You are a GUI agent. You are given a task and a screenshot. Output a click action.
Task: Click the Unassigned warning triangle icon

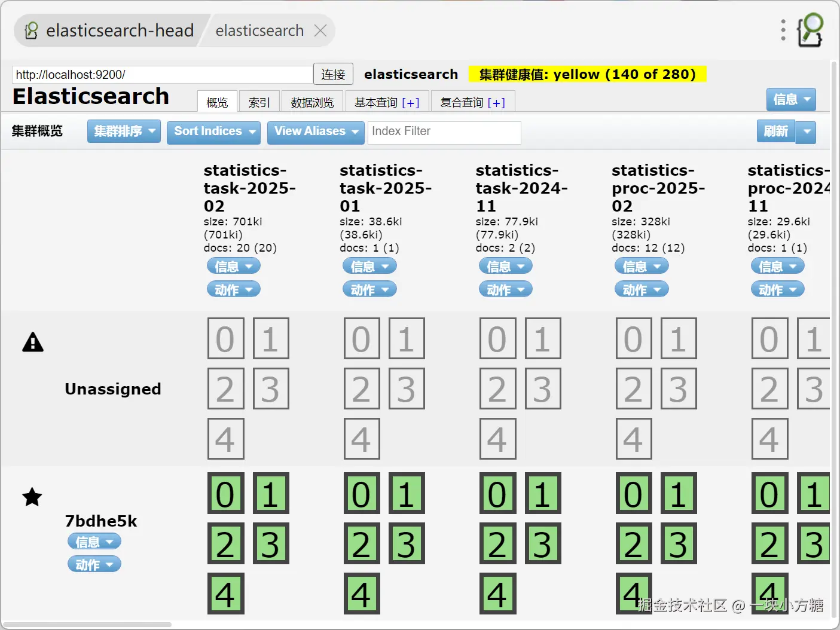click(33, 342)
